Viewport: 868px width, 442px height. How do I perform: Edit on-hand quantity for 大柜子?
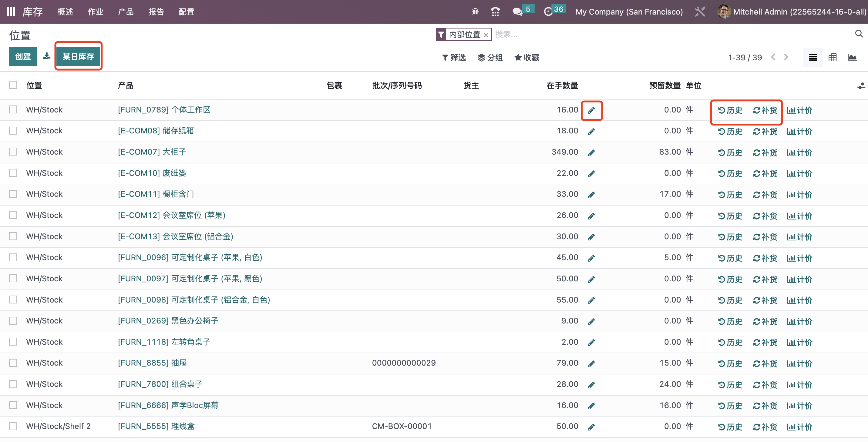pos(591,152)
